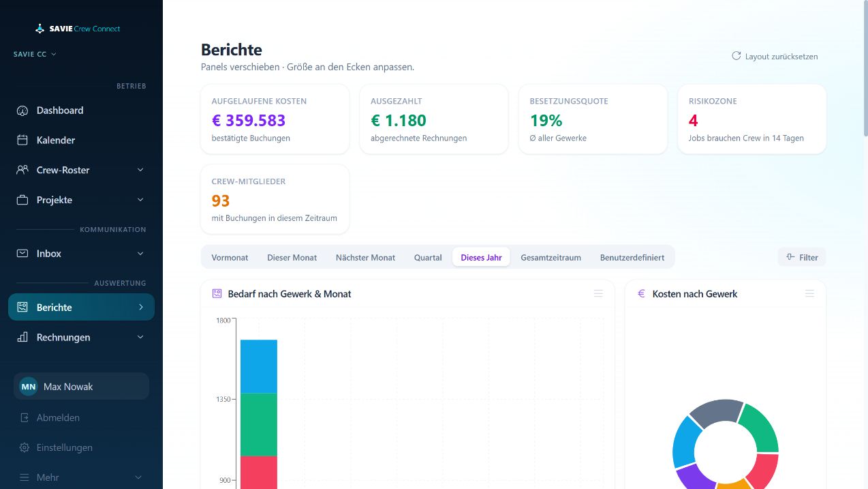The width and height of the screenshot is (868, 489).
Task: Expand the Rechnungen submenu chevron
Action: coord(140,337)
